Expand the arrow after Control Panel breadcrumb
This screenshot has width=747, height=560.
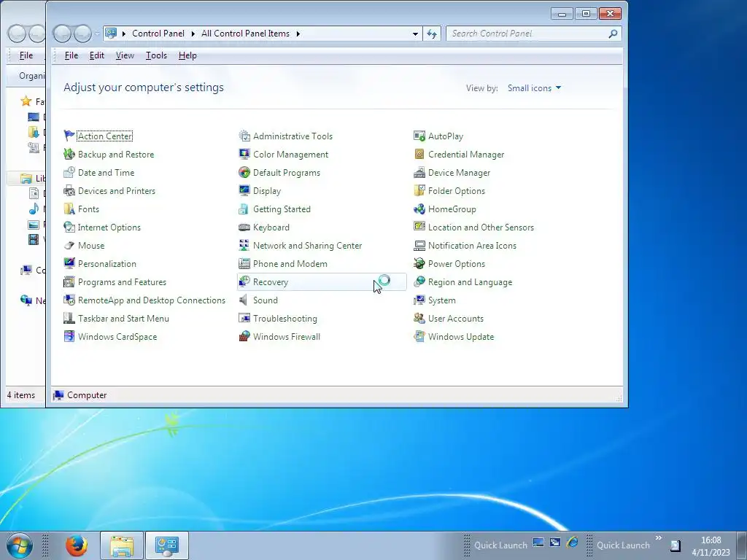[193, 34]
